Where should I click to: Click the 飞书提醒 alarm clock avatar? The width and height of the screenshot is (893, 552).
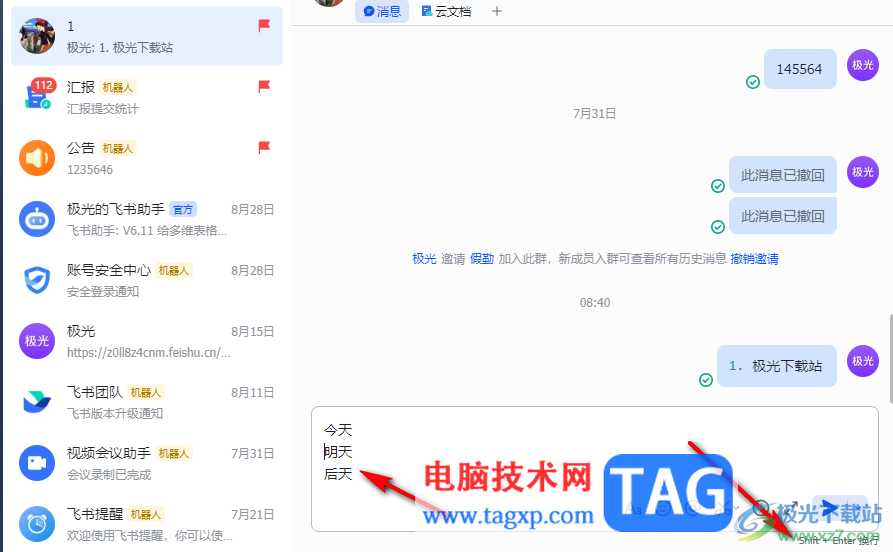[x=37, y=524]
